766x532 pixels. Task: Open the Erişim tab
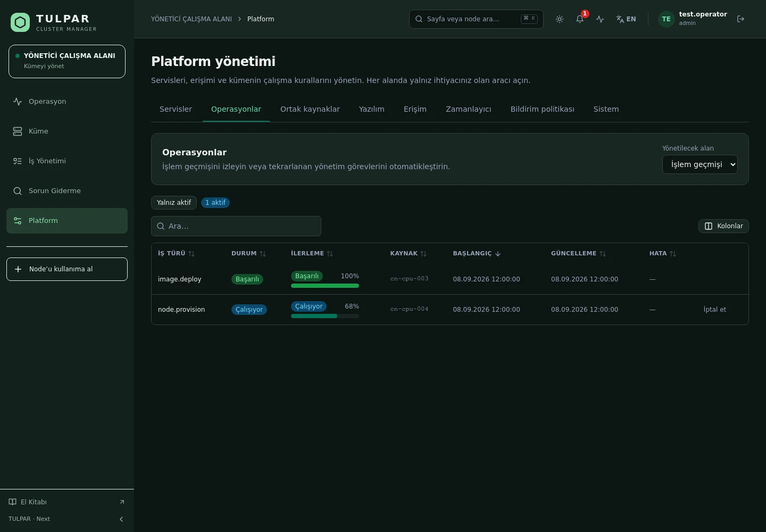(415, 109)
